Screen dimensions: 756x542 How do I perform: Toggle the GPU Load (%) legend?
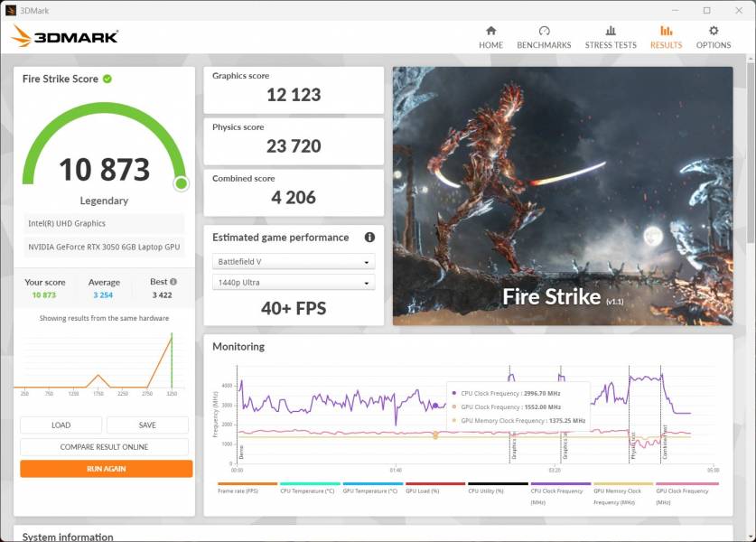[x=421, y=491]
